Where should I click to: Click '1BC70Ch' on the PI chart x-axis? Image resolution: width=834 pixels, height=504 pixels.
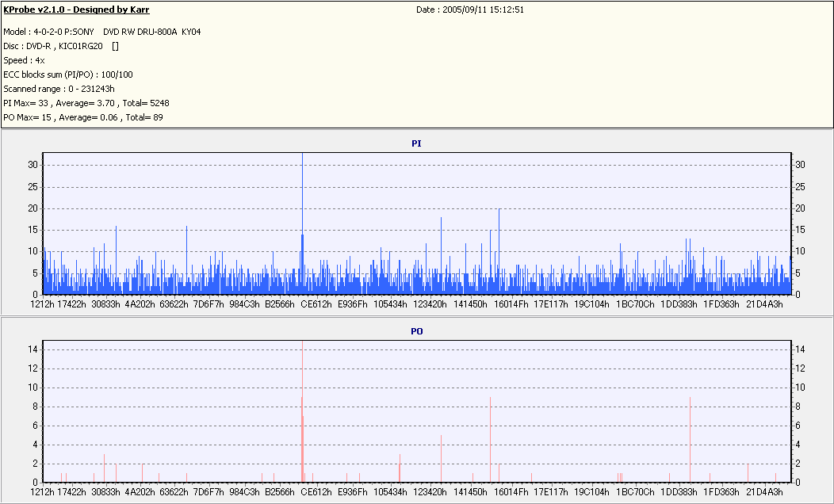point(635,304)
